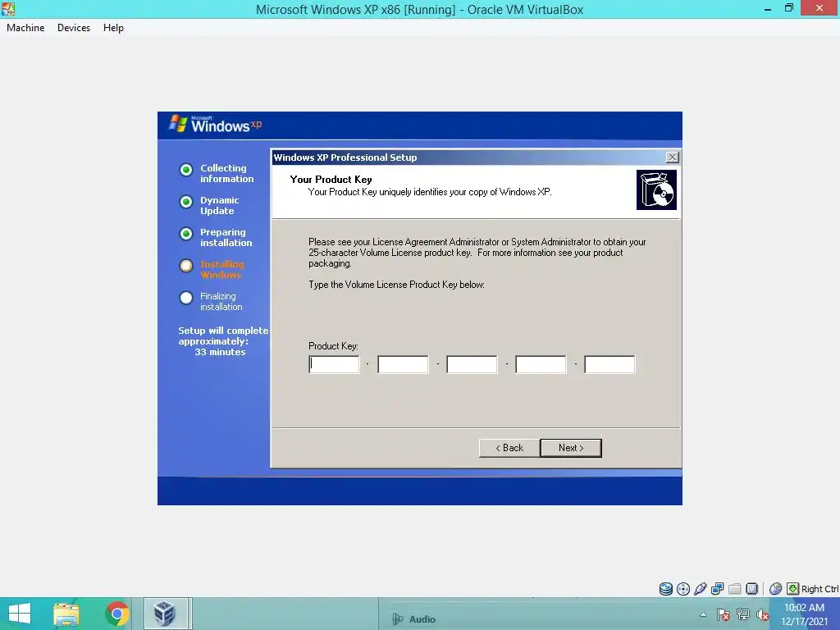840x630 pixels.
Task: Click the "Product Key:" label
Action: tap(333, 346)
